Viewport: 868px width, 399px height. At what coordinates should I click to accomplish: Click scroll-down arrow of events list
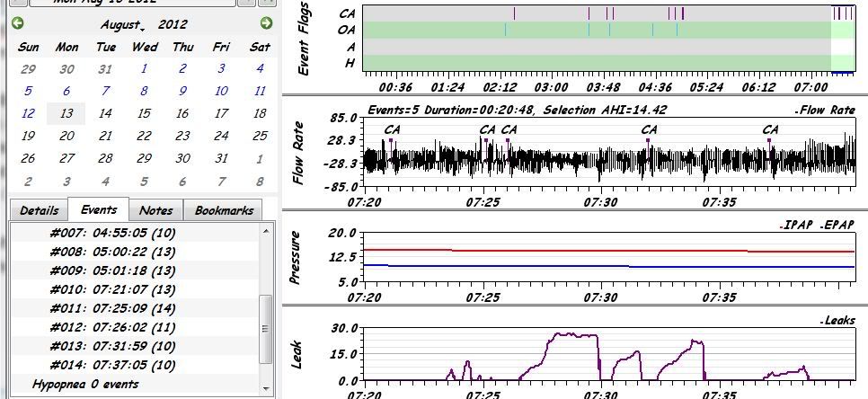(265, 388)
